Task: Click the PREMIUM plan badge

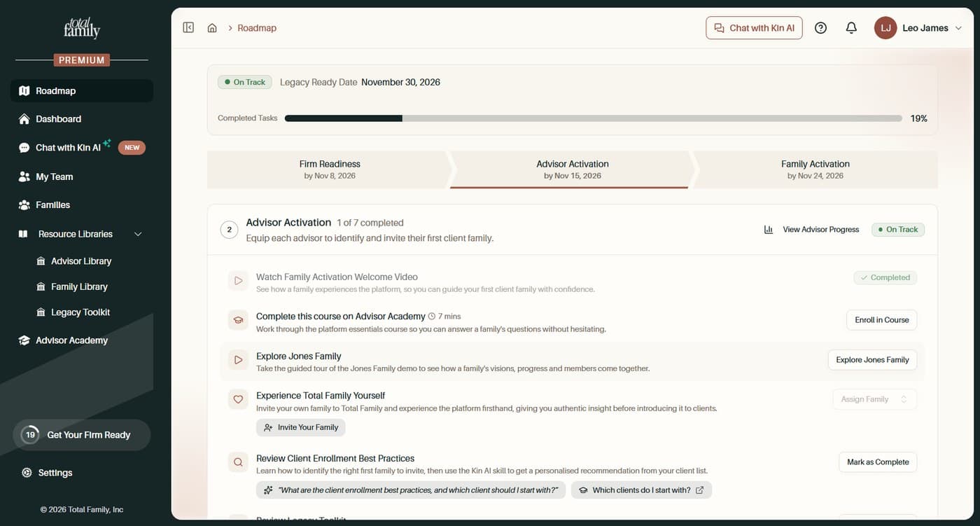Action: [82, 60]
